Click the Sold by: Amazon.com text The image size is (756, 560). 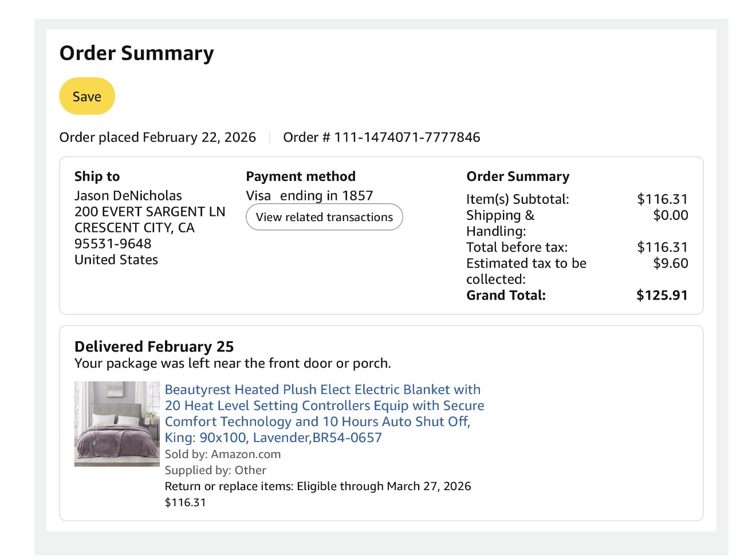click(x=223, y=454)
